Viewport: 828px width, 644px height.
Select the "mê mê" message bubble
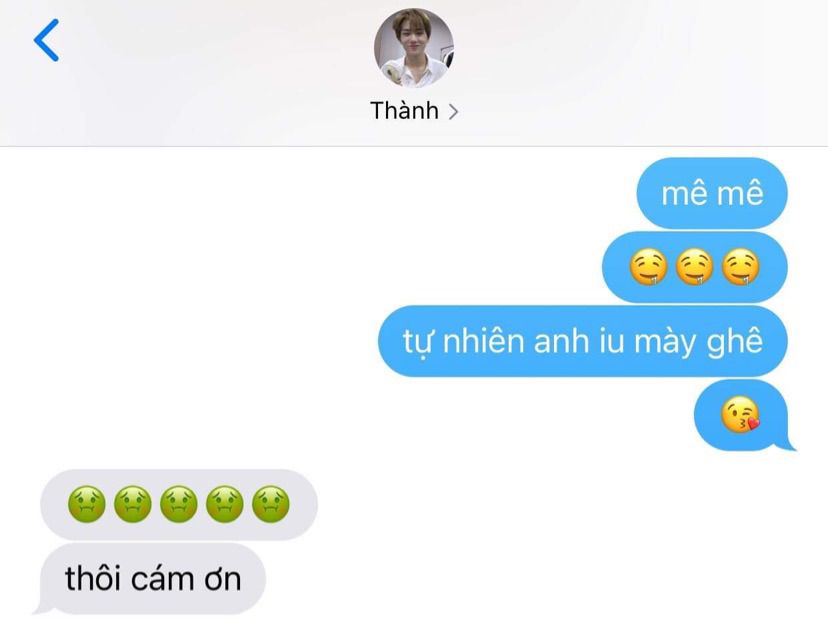point(712,193)
